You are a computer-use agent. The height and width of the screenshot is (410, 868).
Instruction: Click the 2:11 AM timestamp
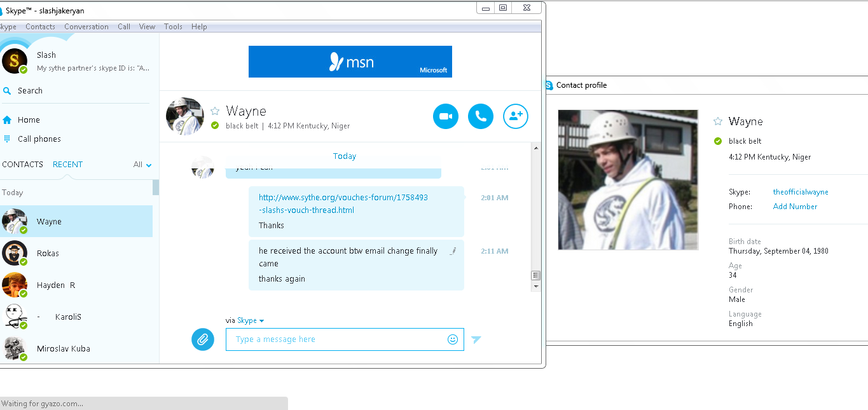[495, 251]
